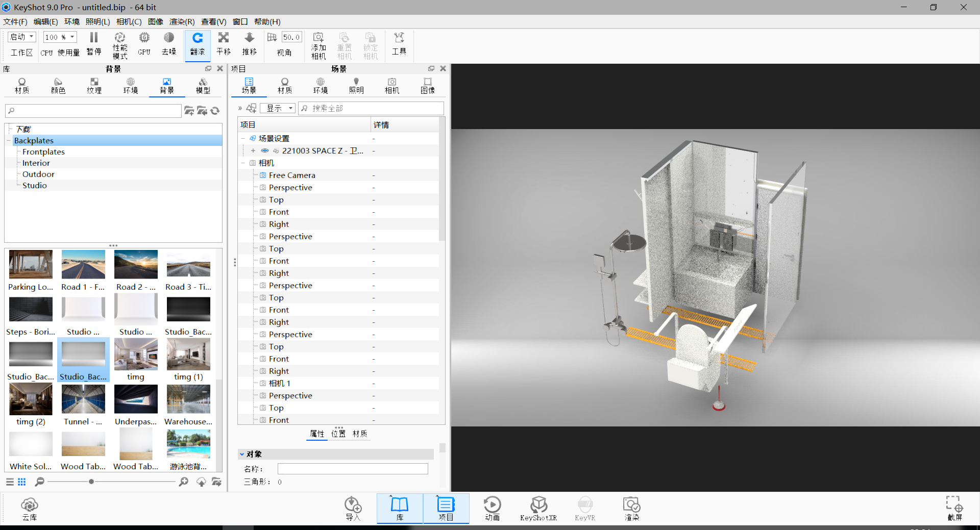Open the Render (渲染) dialog
Screen dimensions: 980x530
tap(632, 508)
